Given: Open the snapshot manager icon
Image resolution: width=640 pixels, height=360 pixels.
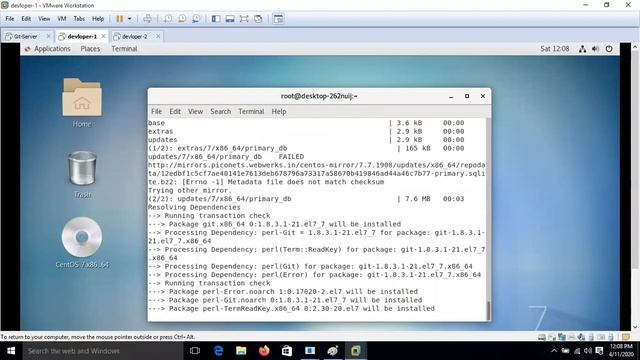Looking at the screenshot, I should tap(196, 19).
